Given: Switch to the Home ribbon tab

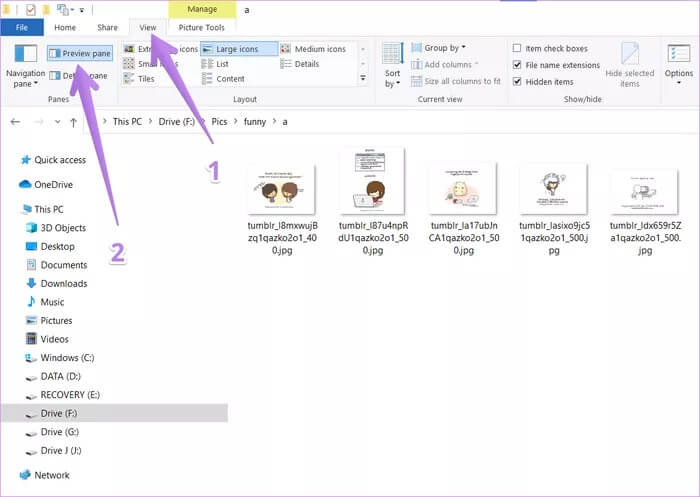Looking at the screenshot, I should coord(65,27).
